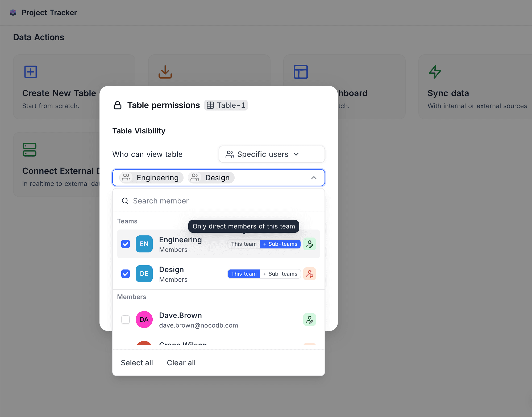Click the Create New Table plus icon
This screenshot has height=417, width=532.
tap(31, 72)
